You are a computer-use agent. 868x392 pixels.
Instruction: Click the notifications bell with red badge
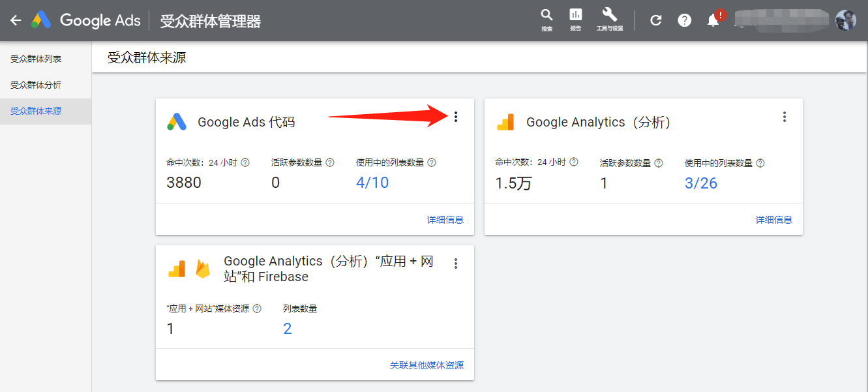(x=712, y=20)
